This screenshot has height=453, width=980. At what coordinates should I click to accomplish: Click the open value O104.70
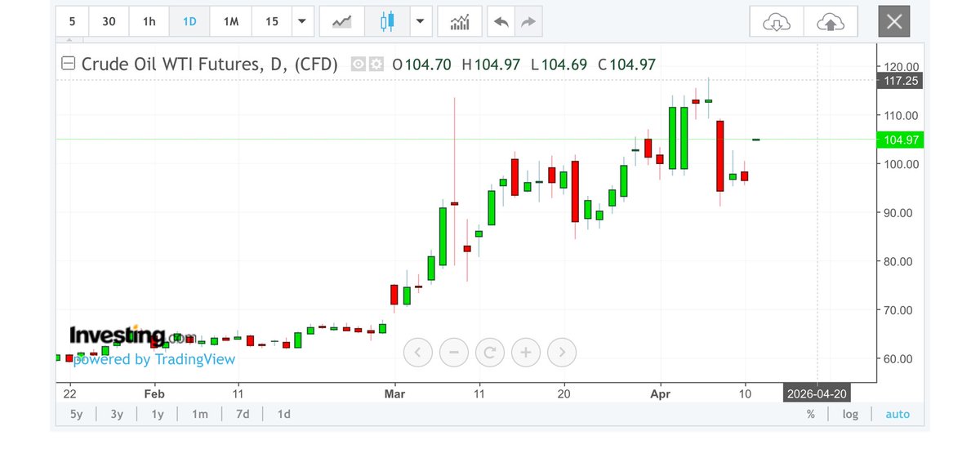coord(421,64)
